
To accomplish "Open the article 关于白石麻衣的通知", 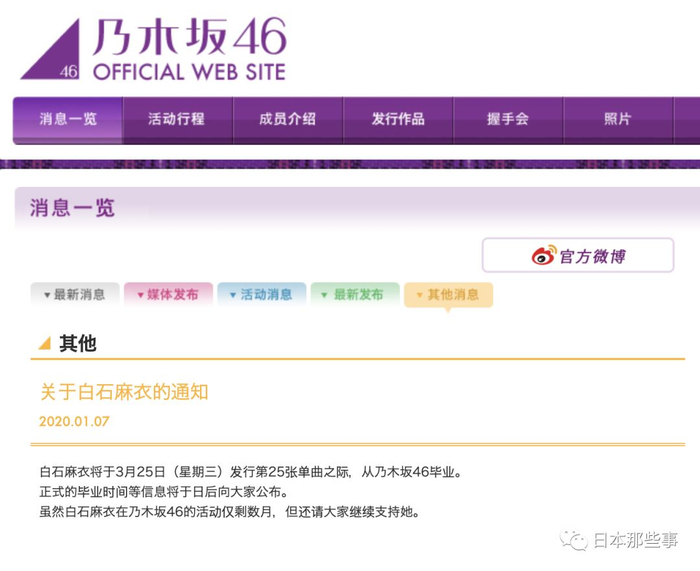I will coord(124,392).
